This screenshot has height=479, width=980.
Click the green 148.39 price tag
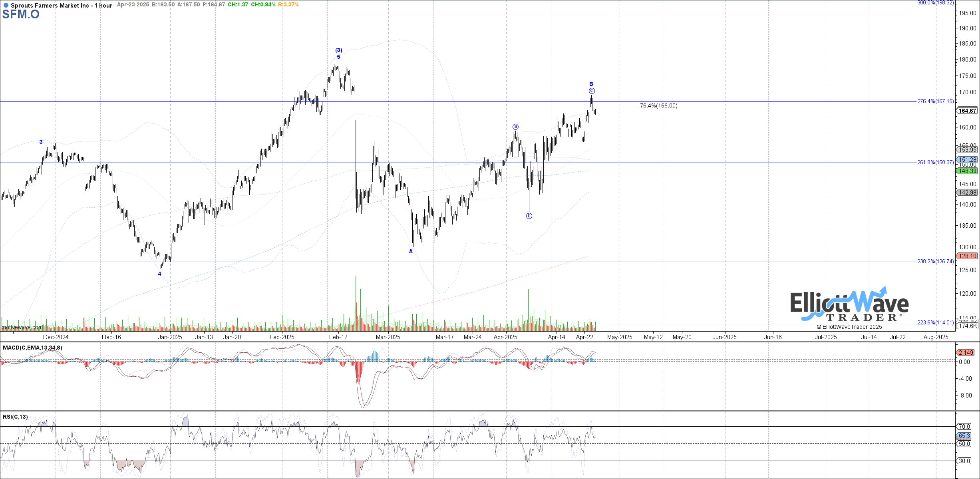tap(967, 171)
